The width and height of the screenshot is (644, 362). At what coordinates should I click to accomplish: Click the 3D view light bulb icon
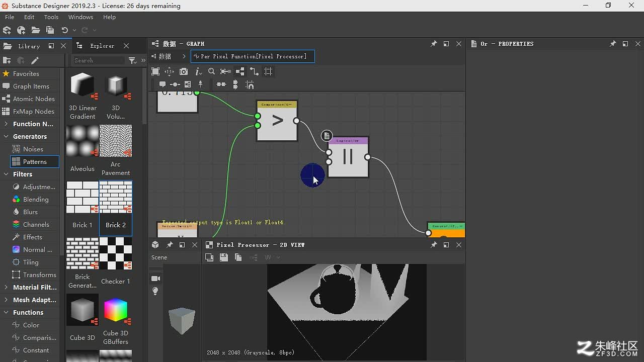[155, 291]
